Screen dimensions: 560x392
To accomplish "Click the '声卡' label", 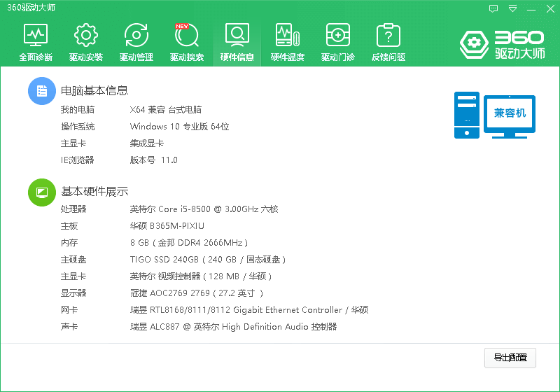I will pyautogui.click(x=69, y=326).
